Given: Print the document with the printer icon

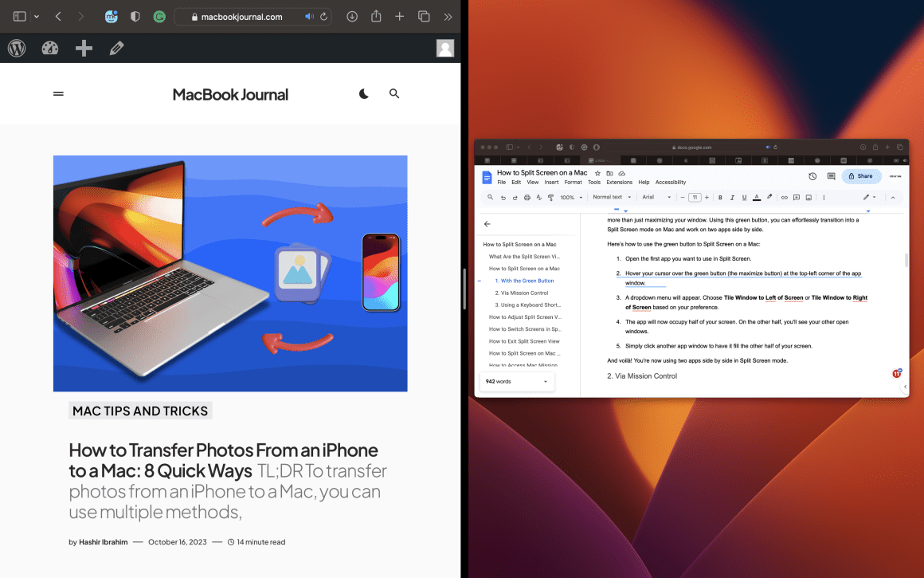Looking at the screenshot, I should point(526,197).
